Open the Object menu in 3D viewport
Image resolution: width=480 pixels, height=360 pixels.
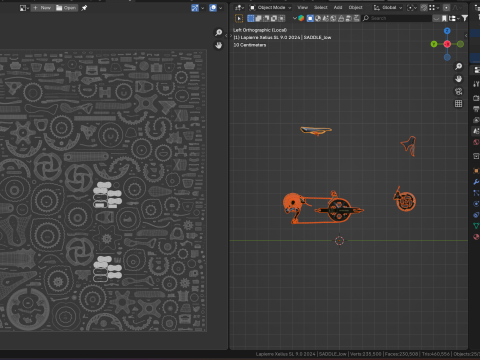click(355, 7)
